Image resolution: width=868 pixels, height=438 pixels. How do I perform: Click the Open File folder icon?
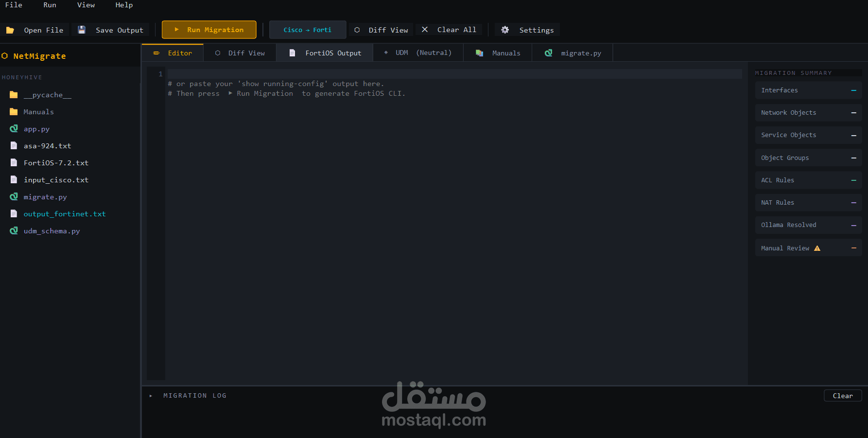coord(10,30)
